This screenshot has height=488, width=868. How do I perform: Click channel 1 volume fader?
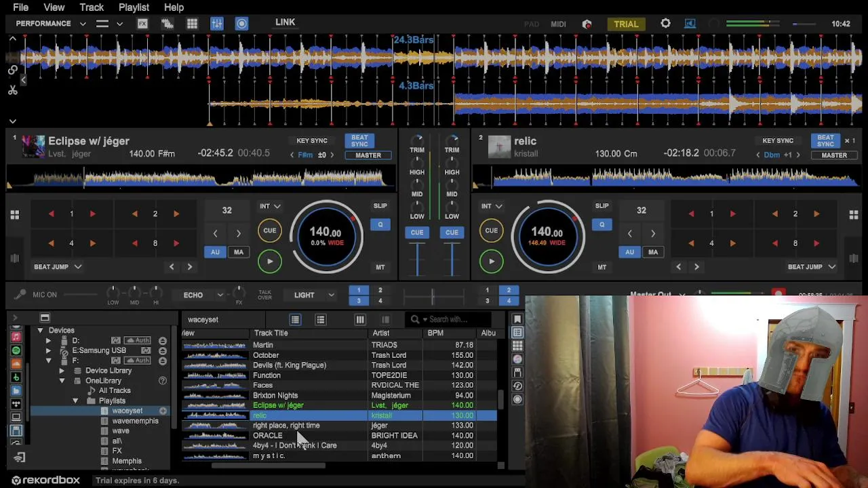pos(417,259)
